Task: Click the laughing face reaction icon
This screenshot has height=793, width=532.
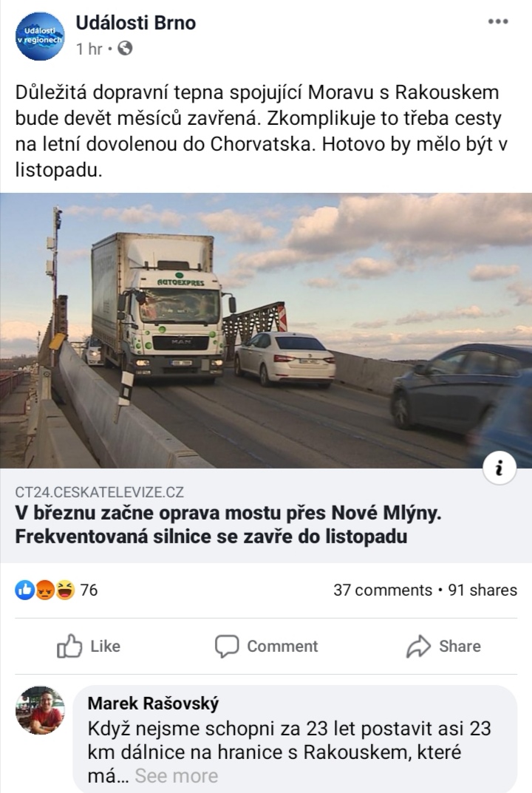Action: (65, 590)
